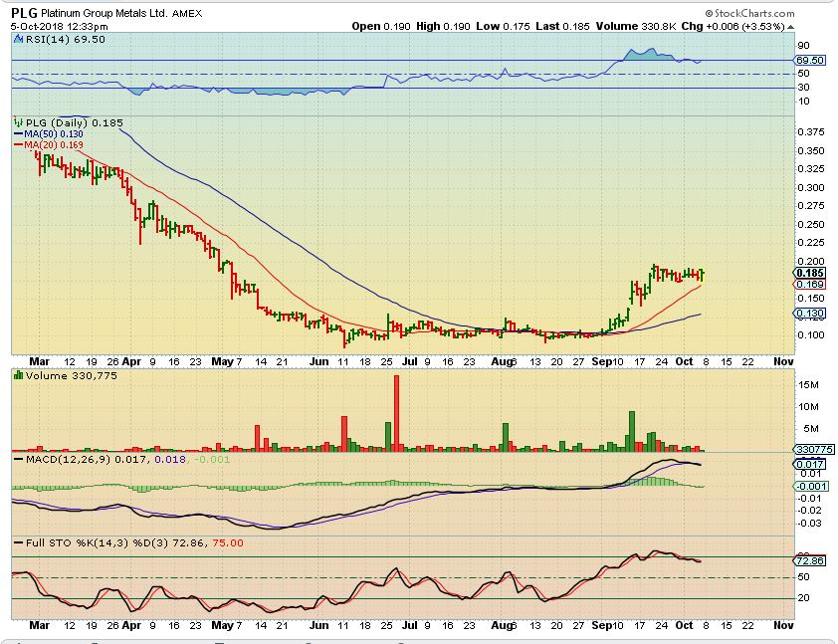Click the -0.001 histogram tag on MACD axis
The height and width of the screenshot is (644, 838).
(810, 487)
